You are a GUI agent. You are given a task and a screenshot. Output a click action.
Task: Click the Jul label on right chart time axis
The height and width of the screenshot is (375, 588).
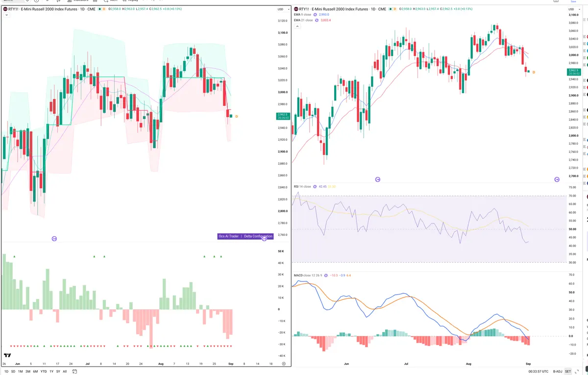click(406, 364)
